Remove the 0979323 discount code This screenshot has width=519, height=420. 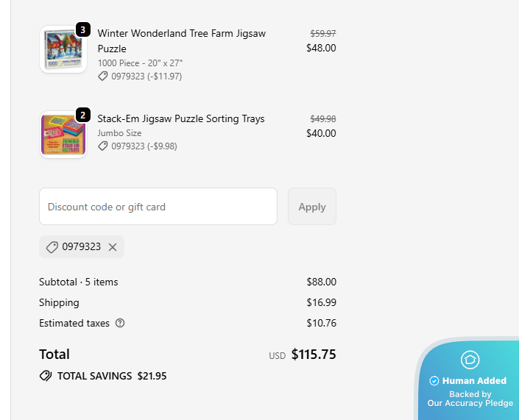point(113,247)
